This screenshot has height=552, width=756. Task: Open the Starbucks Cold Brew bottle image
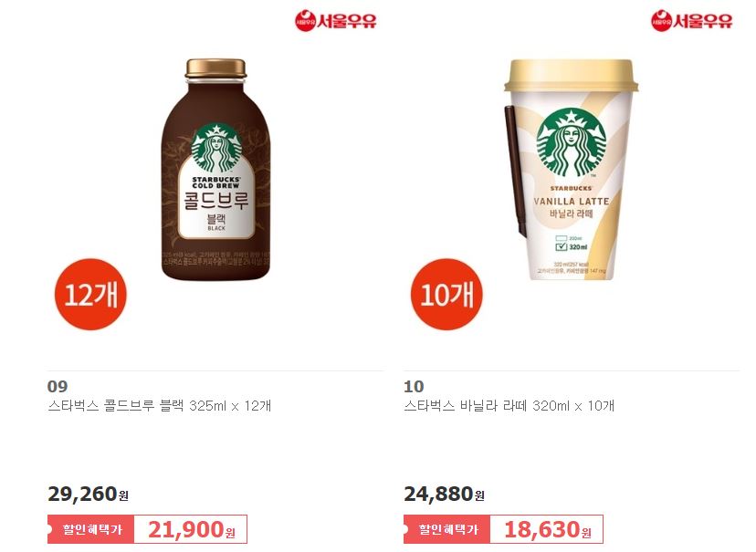click(x=216, y=169)
